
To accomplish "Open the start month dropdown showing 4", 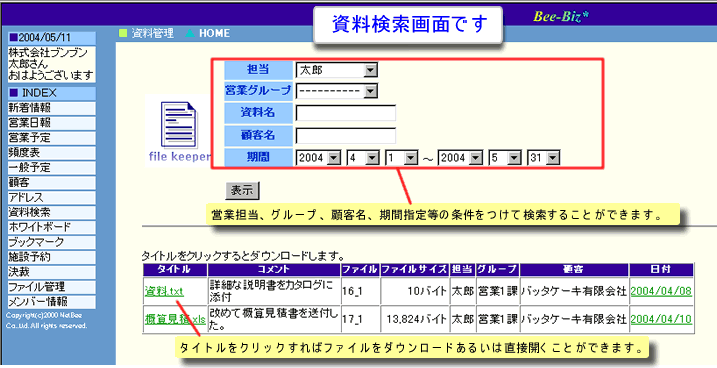I will (x=364, y=158).
